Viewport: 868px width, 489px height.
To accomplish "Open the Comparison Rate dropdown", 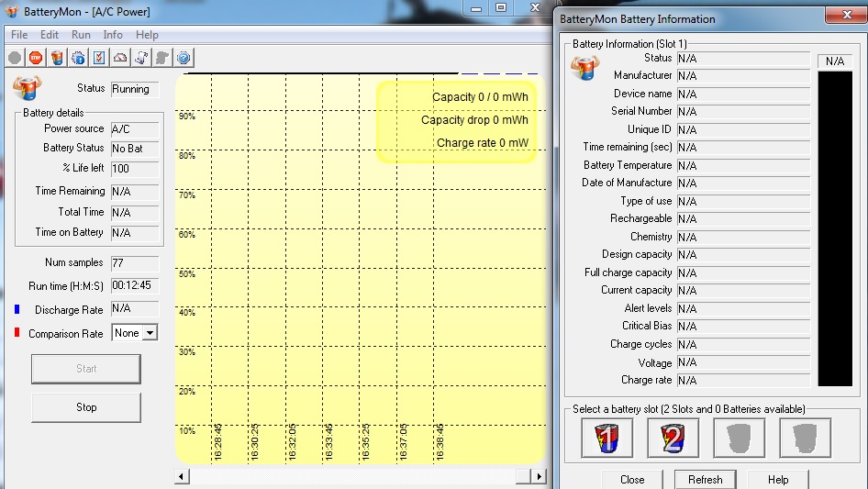I will 150,333.
